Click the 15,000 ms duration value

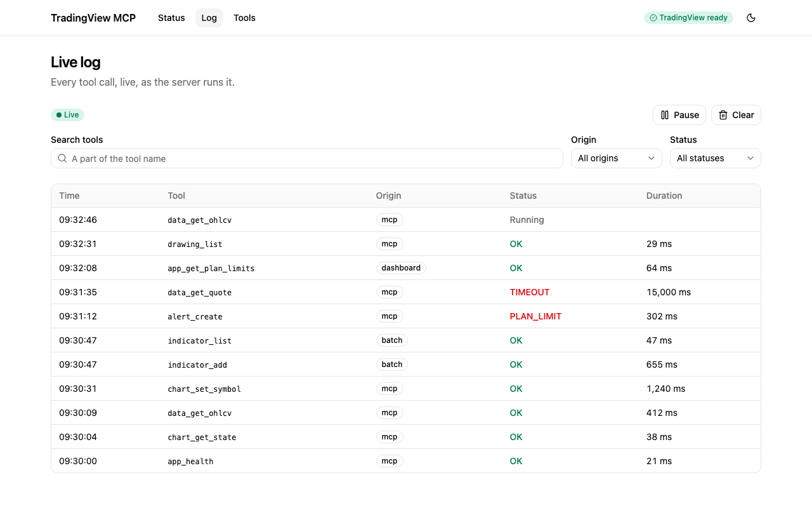tap(669, 292)
